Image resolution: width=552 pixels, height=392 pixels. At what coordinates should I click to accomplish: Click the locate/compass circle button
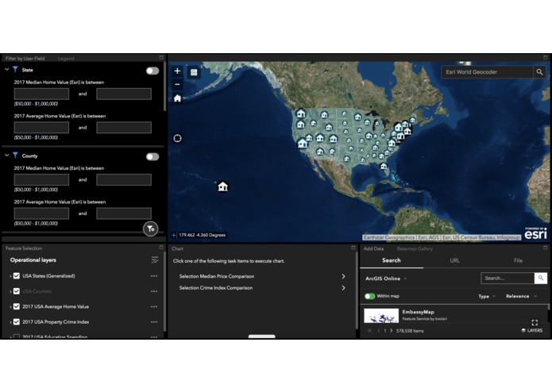(x=177, y=138)
